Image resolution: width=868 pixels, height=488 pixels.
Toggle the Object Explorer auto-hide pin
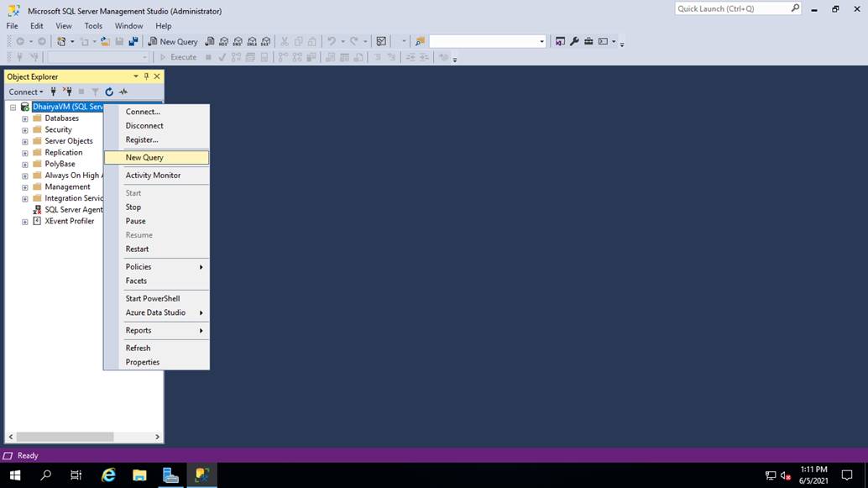click(x=145, y=76)
